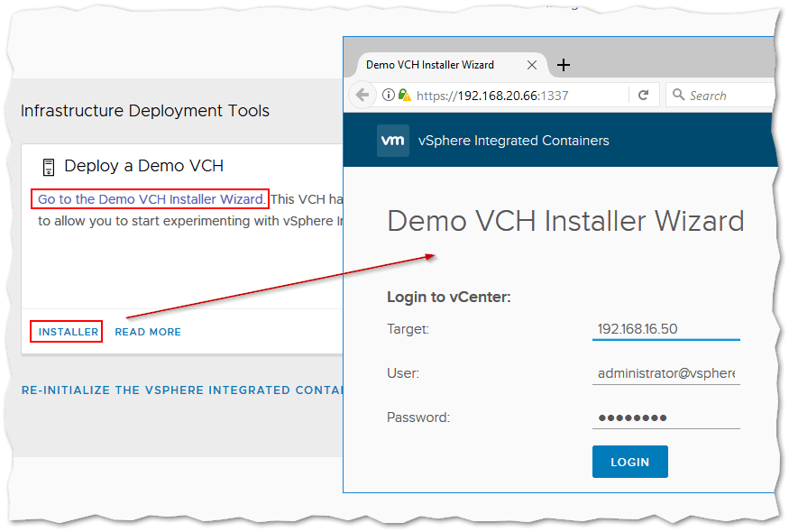This screenshot has width=789, height=532.
Task: Click the Target: label
Action: tap(408, 329)
